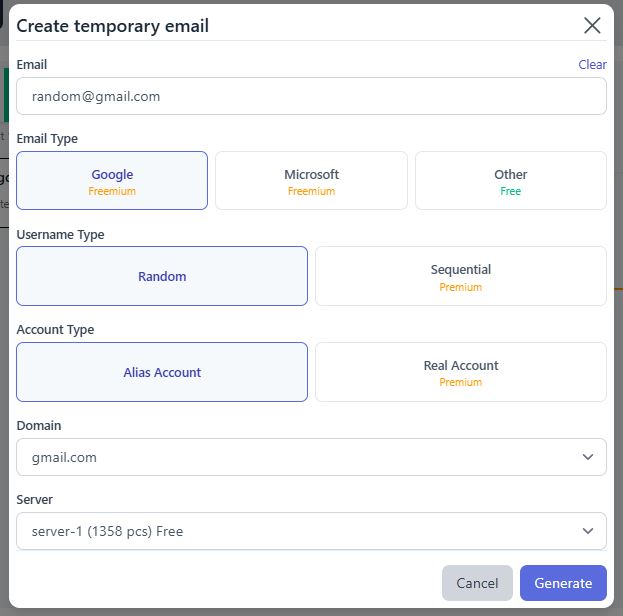
Task: Click the Email Type label
Action: click(47, 139)
